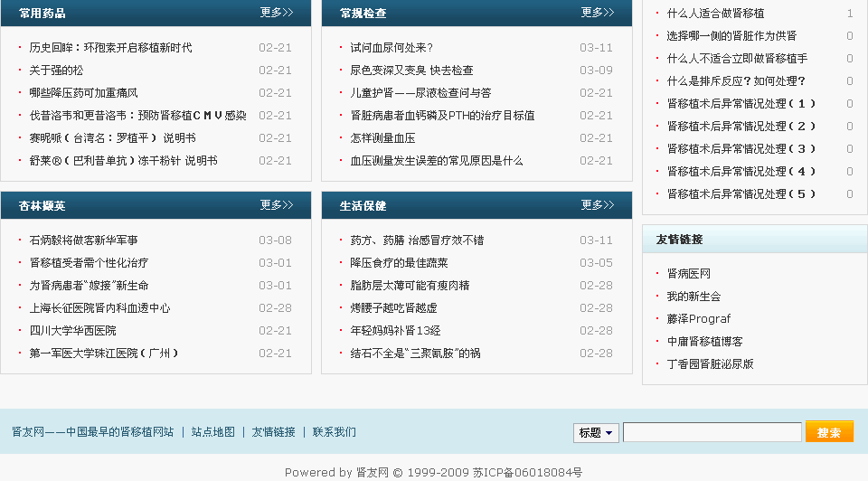Screen dimensions: 868x481
Task: Visit friend link 我的新生会
Action: 693,297
